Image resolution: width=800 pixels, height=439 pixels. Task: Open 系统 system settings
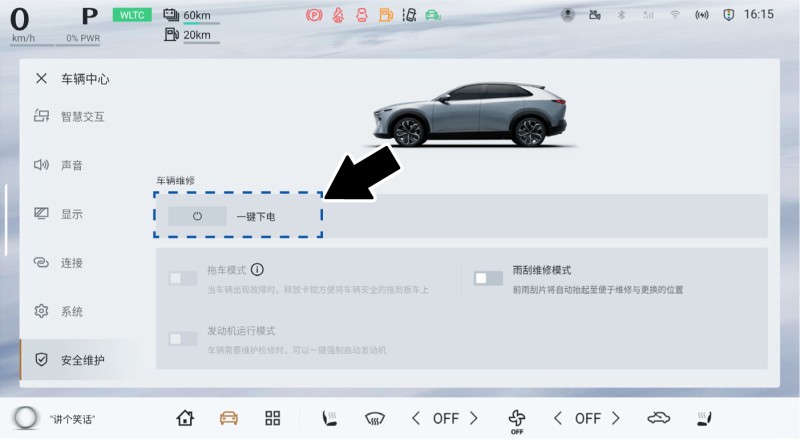(58, 311)
